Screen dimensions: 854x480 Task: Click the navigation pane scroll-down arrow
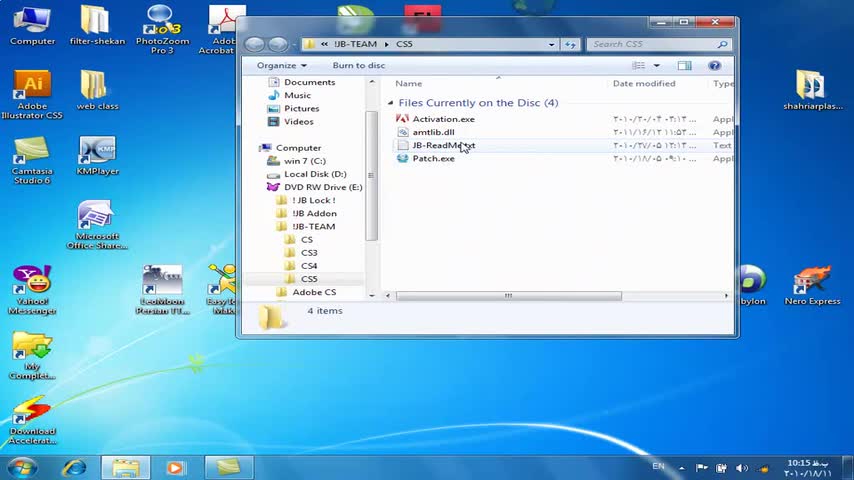[372, 295]
